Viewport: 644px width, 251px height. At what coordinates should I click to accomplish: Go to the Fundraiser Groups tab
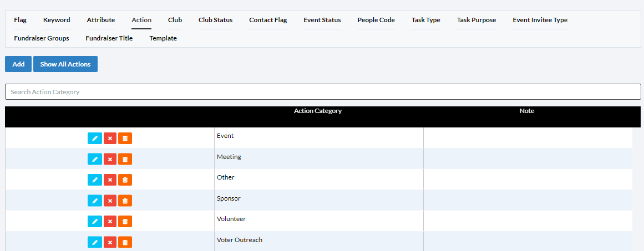pos(42,39)
